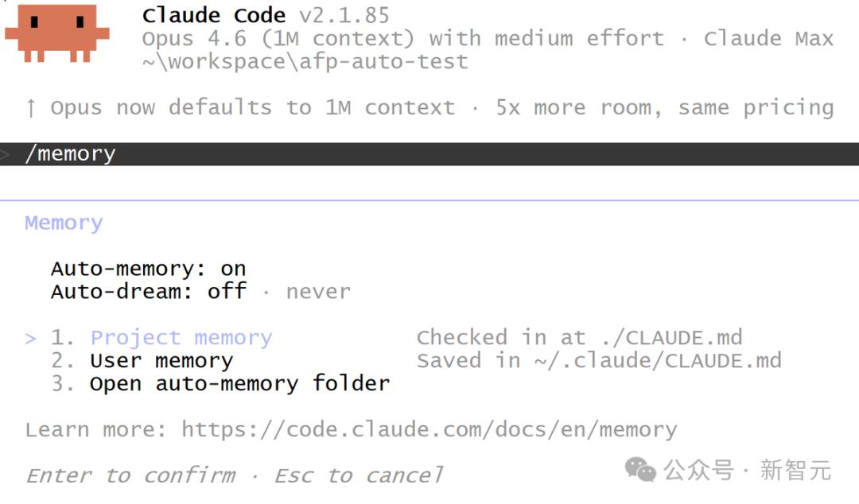The height and width of the screenshot is (504, 859).
Task: Choose Open auto-memory folder
Action: coord(240,383)
